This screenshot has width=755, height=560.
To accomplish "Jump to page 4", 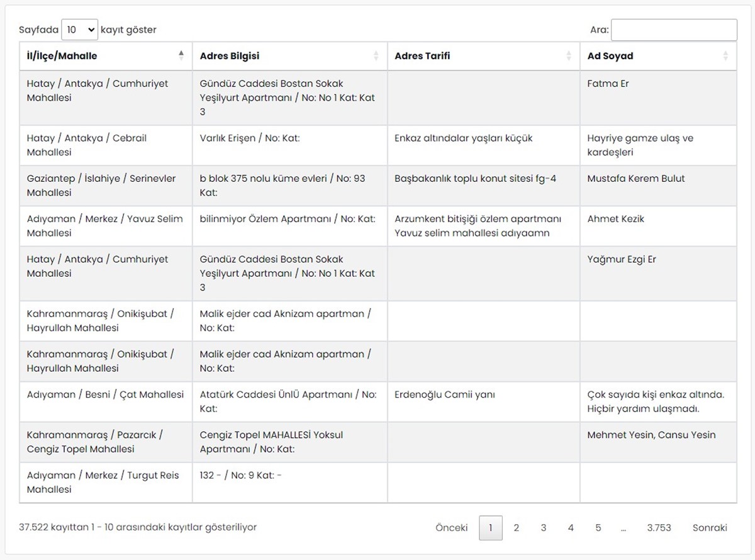I will [571, 528].
